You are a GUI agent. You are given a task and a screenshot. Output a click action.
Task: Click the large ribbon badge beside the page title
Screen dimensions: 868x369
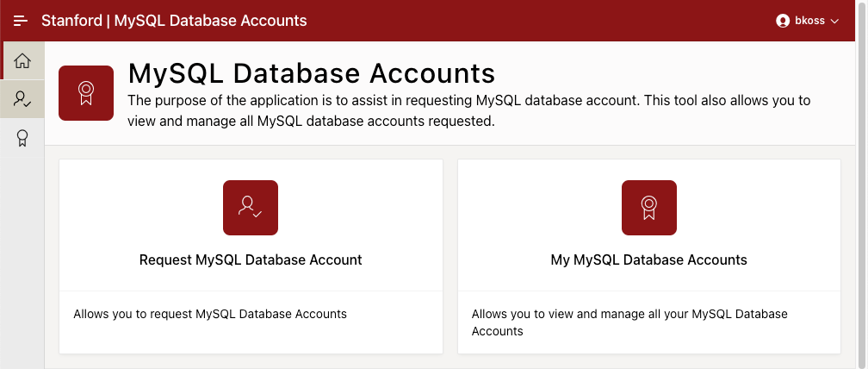pyautogui.click(x=86, y=93)
